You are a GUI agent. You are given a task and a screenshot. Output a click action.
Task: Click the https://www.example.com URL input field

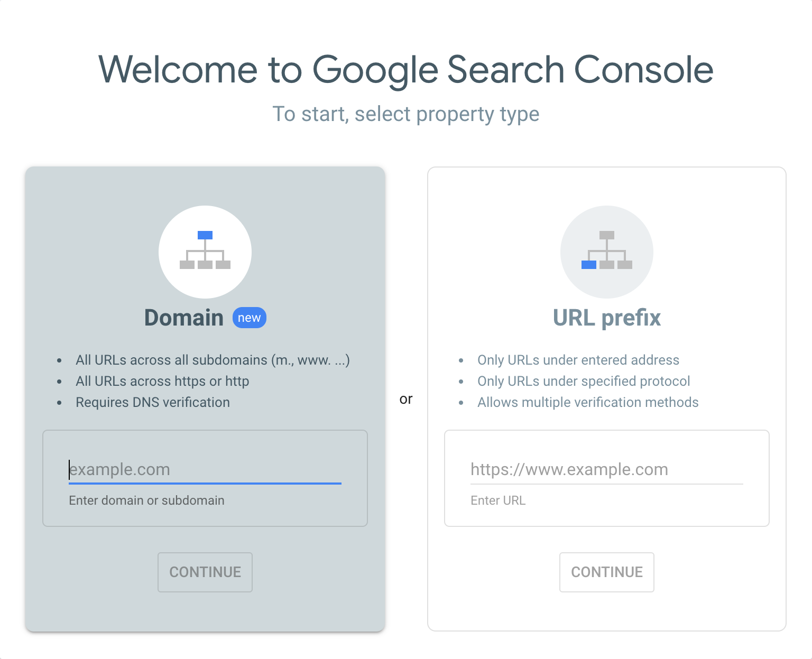606,469
